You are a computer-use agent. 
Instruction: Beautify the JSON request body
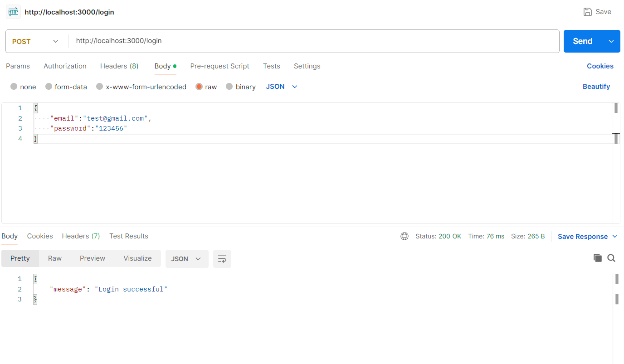pos(596,86)
